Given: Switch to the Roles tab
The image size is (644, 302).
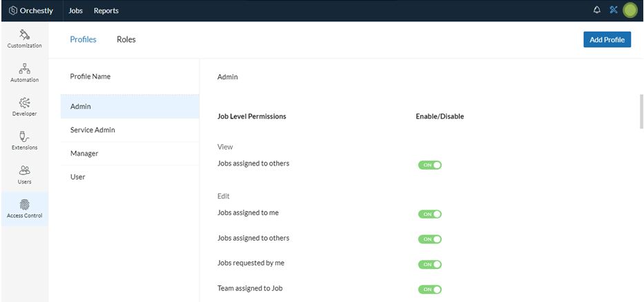Looking at the screenshot, I should pyautogui.click(x=126, y=39).
